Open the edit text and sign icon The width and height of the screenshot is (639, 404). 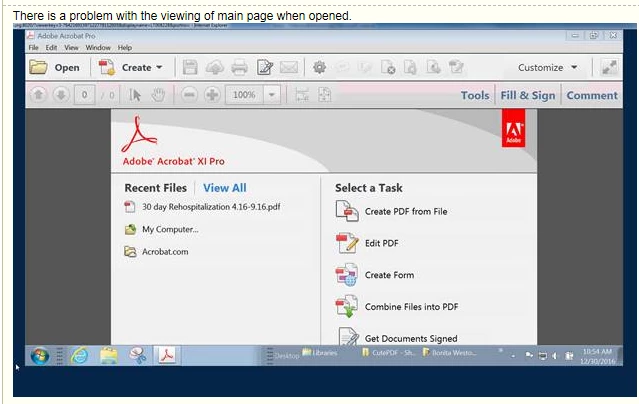264,67
